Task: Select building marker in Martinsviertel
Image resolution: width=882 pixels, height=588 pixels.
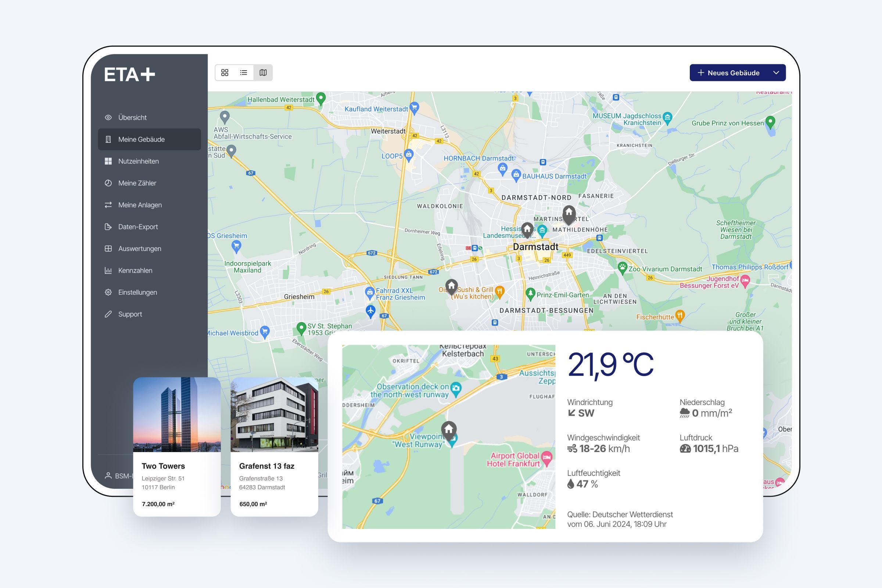Action: coord(569,215)
